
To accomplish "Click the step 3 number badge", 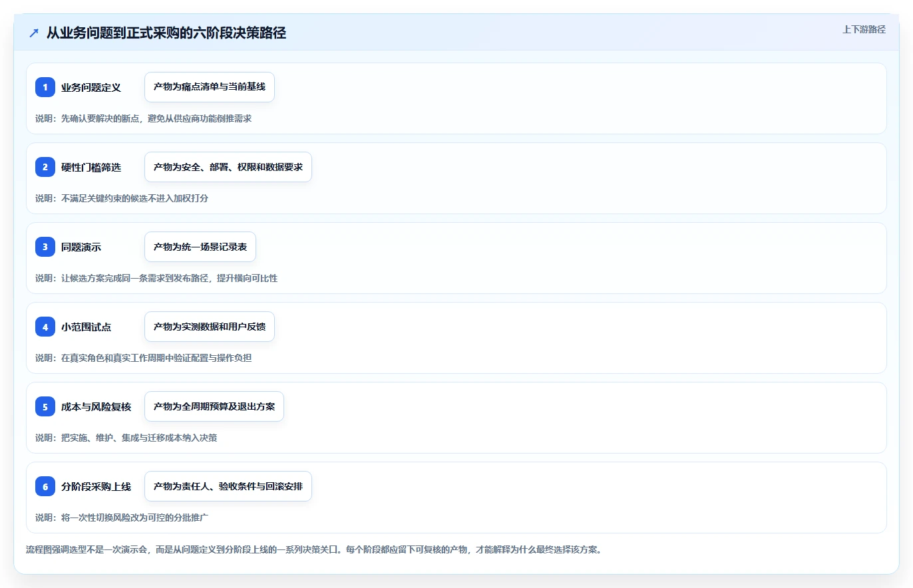I will click(45, 247).
